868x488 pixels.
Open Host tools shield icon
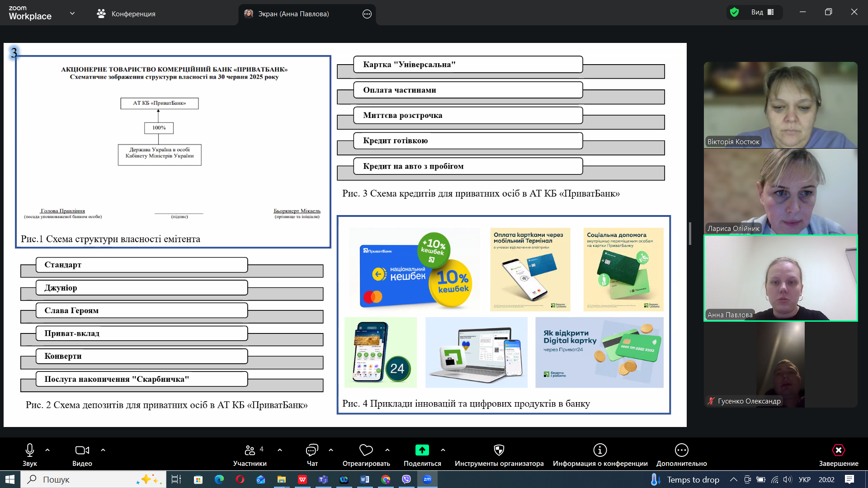(499, 450)
